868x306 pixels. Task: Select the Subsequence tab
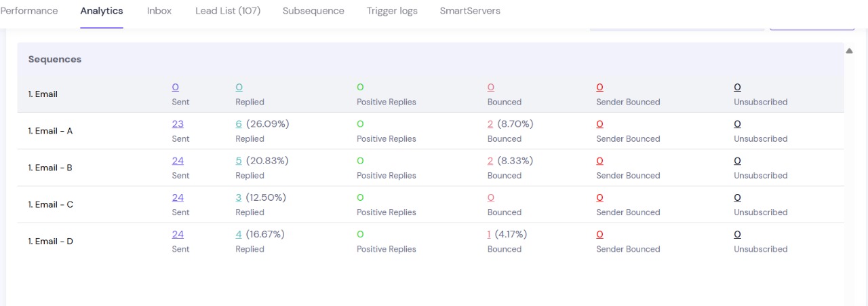click(313, 11)
